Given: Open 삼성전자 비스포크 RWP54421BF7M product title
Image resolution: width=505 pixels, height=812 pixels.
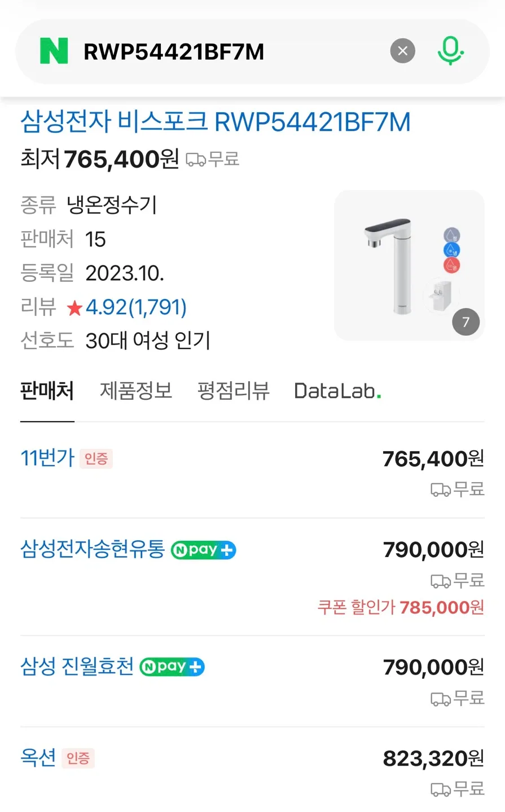Looking at the screenshot, I should point(215,122).
